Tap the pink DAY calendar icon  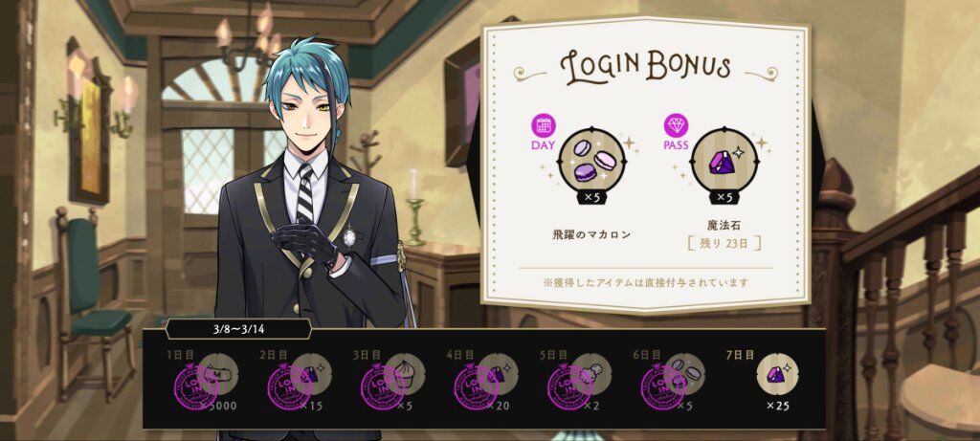click(x=544, y=126)
